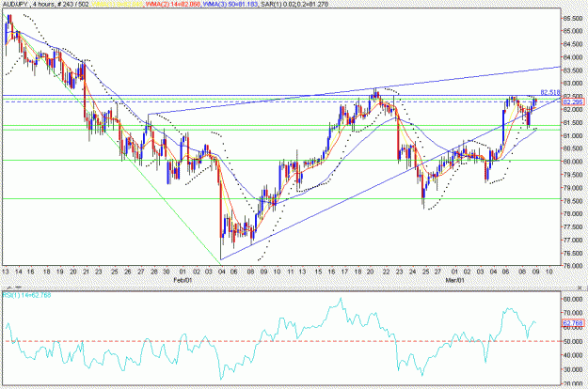
Task: Click the 76.000 price axis label
Action: [x=572, y=266]
